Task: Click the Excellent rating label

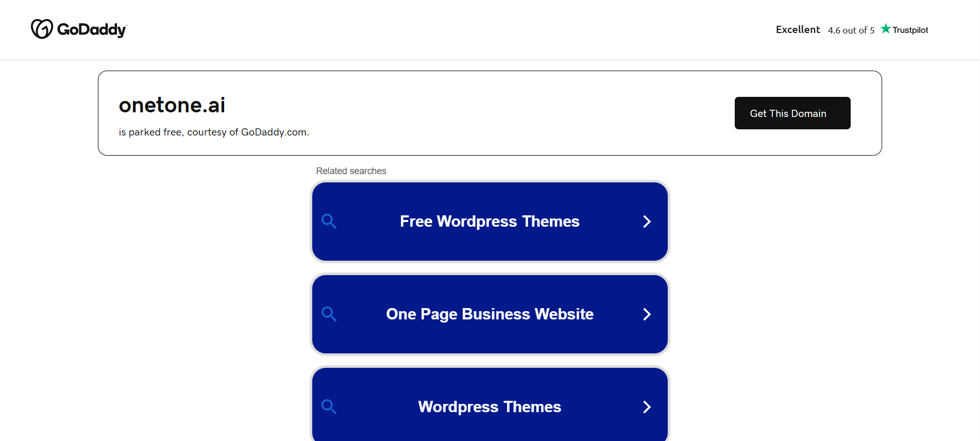Action: tap(798, 29)
